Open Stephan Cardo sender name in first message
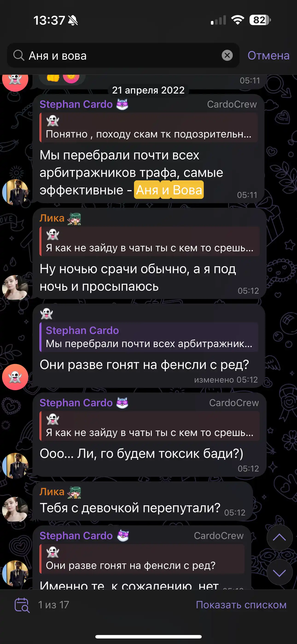The height and width of the screenshot is (644, 297). [76, 104]
